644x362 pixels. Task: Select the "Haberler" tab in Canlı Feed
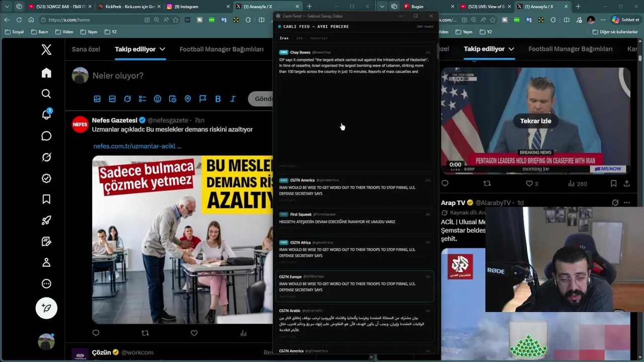319,38
